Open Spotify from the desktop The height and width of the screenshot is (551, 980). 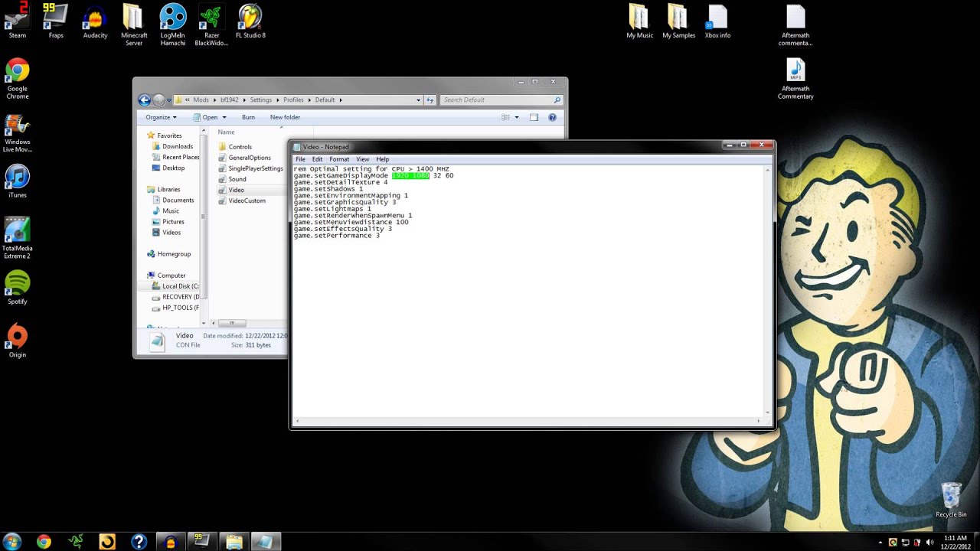pyautogui.click(x=17, y=283)
